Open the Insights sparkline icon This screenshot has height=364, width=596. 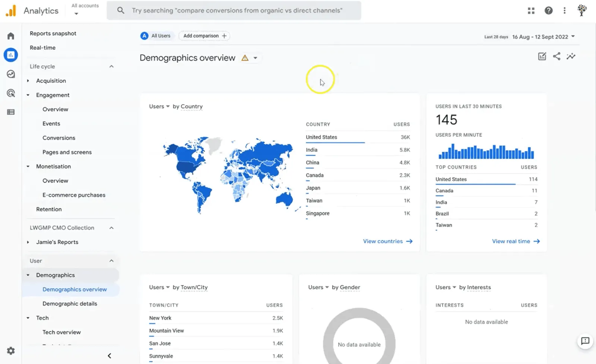(x=571, y=56)
